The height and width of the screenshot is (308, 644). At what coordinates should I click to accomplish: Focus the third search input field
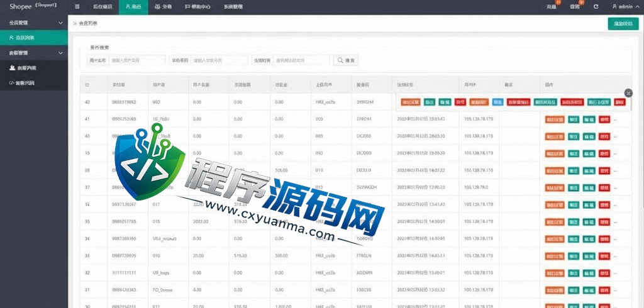301,60
